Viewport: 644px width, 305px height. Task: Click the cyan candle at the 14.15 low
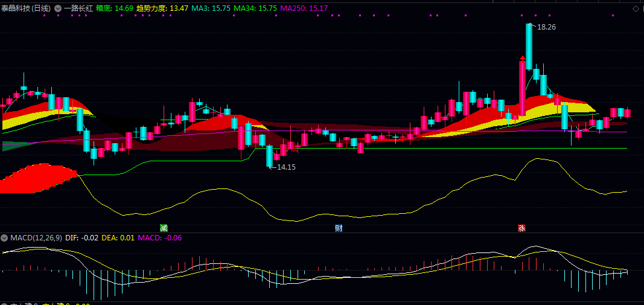[x=269, y=156]
